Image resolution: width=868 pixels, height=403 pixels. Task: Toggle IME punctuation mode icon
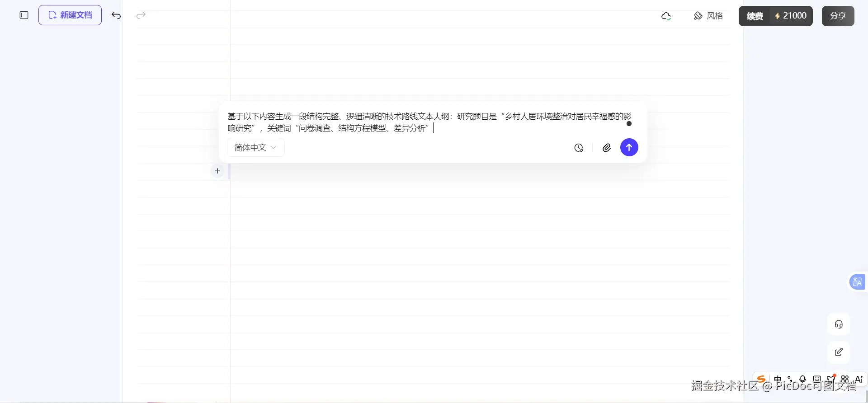pos(790,379)
